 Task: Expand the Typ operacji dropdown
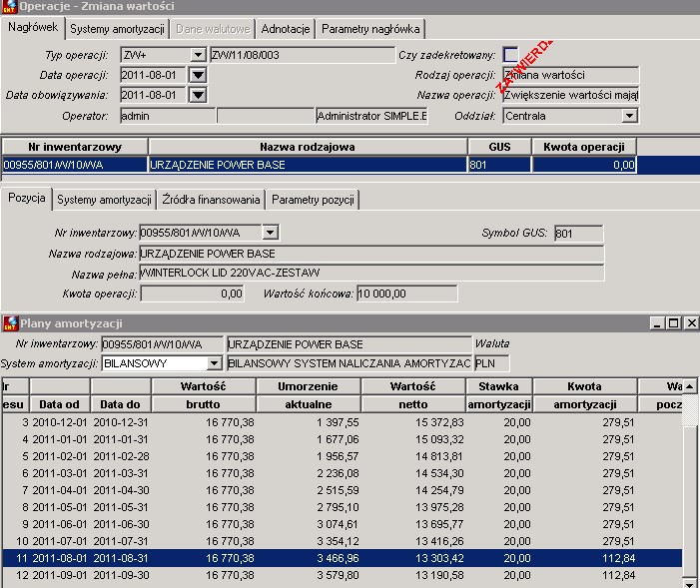coord(198,55)
